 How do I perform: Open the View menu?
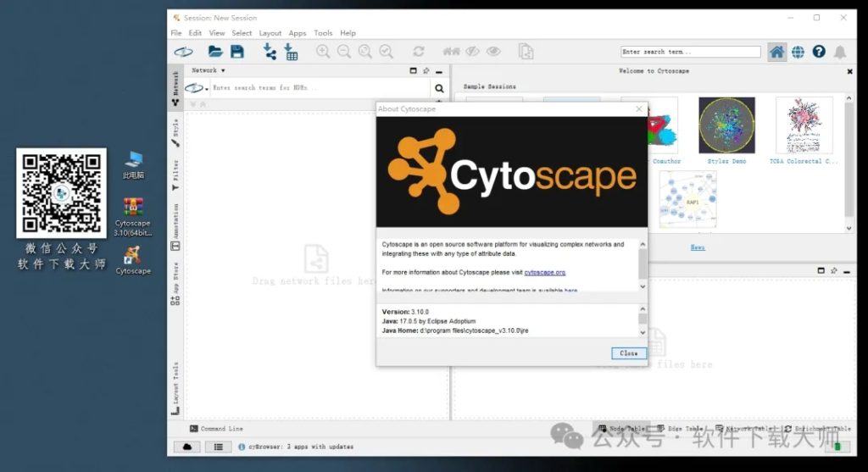click(216, 33)
